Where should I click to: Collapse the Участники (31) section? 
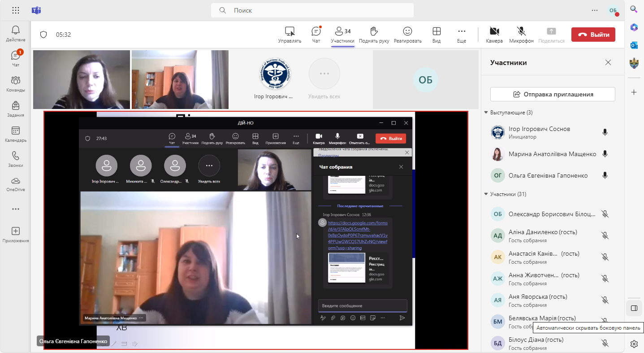[x=486, y=194]
